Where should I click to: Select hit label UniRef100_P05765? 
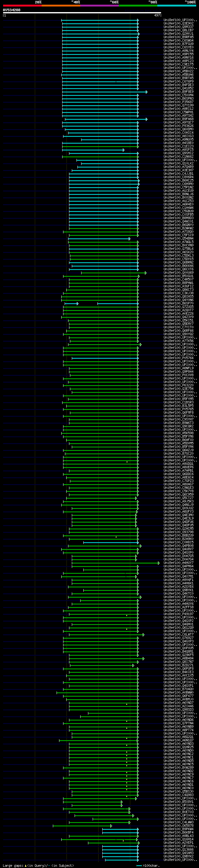pos(179,409)
